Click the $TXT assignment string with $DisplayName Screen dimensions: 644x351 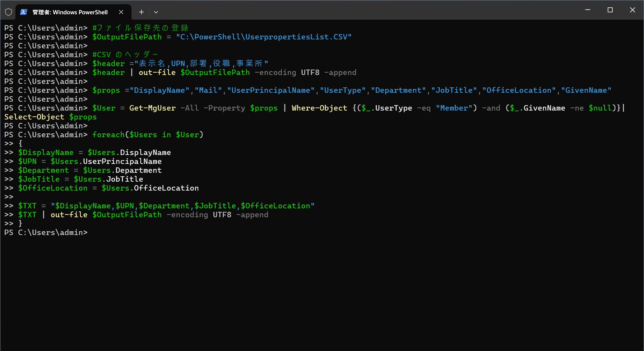[x=183, y=206]
